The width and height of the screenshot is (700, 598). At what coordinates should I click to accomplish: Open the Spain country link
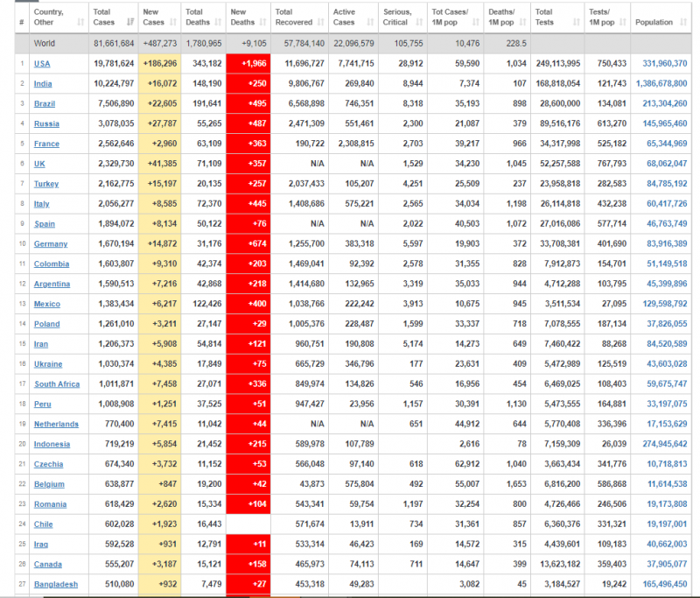[45, 224]
